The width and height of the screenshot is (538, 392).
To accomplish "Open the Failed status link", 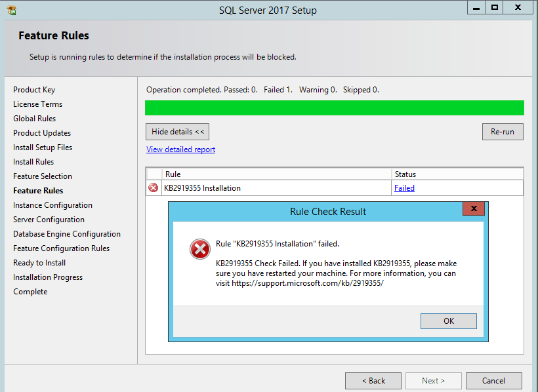I will (x=404, y=188).
